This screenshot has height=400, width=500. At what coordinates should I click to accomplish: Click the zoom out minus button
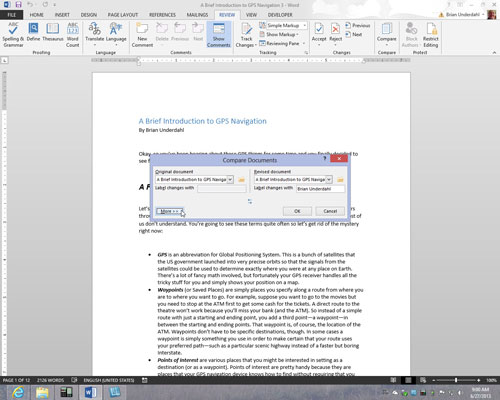pos(434,380)
